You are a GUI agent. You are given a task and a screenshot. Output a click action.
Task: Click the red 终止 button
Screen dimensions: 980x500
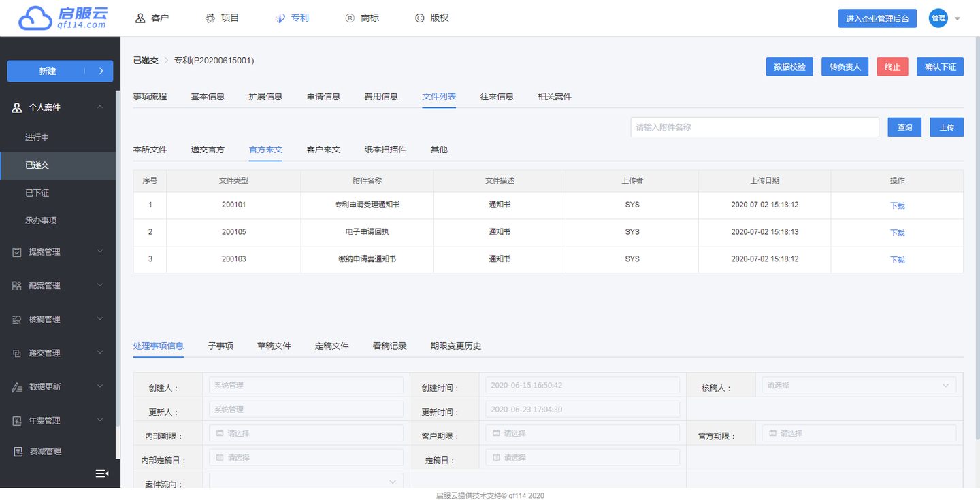(x=892, y=67)
